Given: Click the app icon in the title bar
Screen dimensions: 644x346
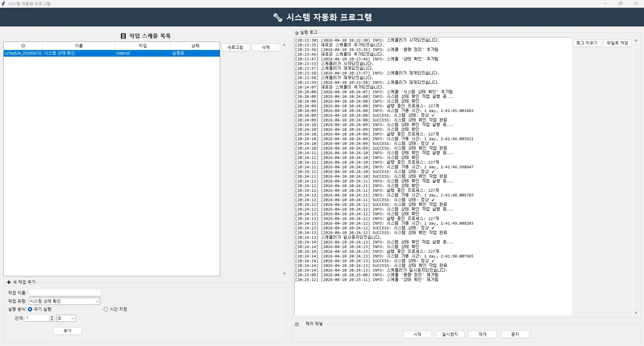Looking at the screenshot, I should coord(4,3).
